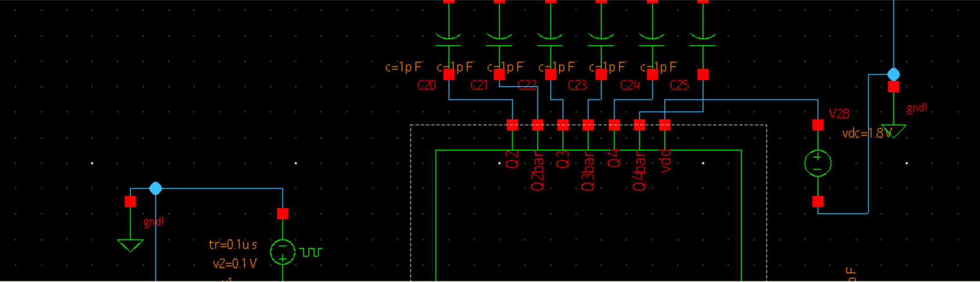Click the gnd! label near left ground
980x282 pixels.
click(154, 222)
